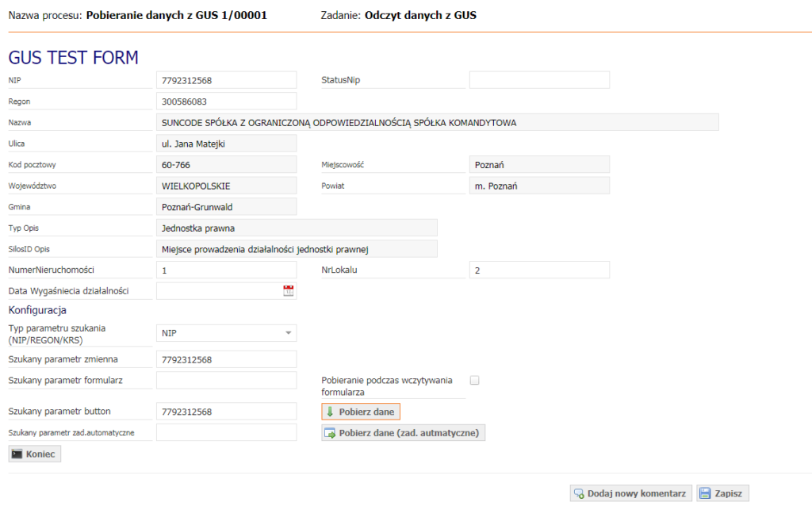Focus the Szukany parametr formularz field
812x510 pixels.
(226, 381)
